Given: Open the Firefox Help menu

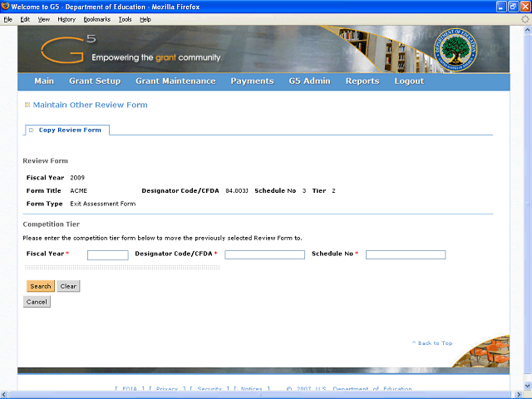Looking at the screenshot, I should (x=145, y=19).
